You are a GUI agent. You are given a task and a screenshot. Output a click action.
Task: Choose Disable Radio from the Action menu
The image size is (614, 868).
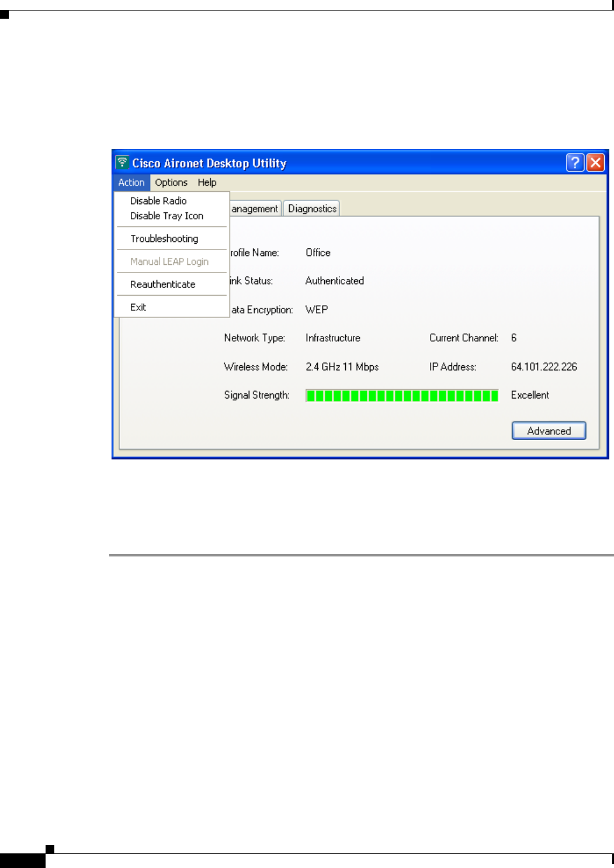(171, 200)
